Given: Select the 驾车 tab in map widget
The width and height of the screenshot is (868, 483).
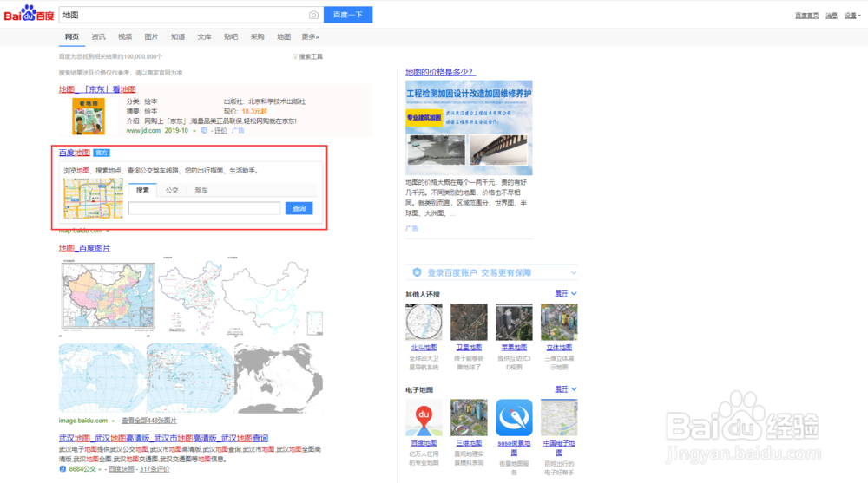Looking at the screenshot, I should pos(201,190).
